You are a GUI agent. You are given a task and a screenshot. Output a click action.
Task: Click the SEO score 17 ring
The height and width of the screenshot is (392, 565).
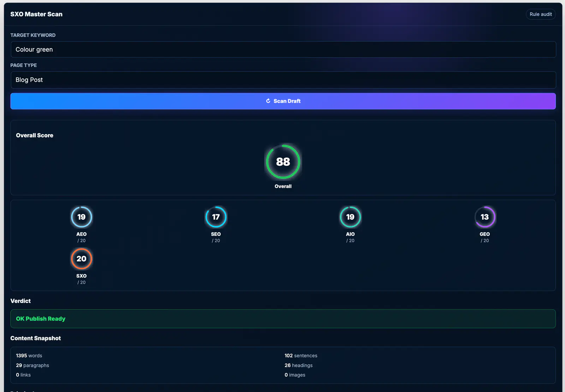(216, 217)
